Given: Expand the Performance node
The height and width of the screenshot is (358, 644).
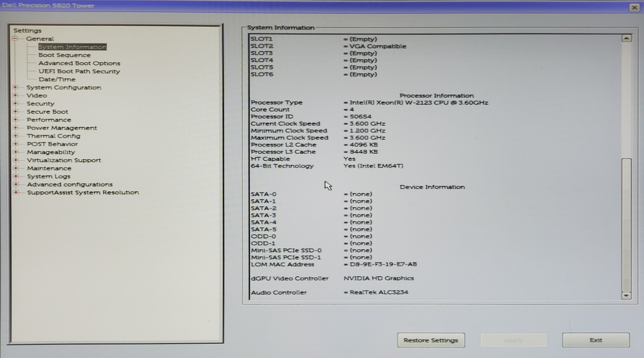Looking at the screenshot, I should tap(15, 120).
